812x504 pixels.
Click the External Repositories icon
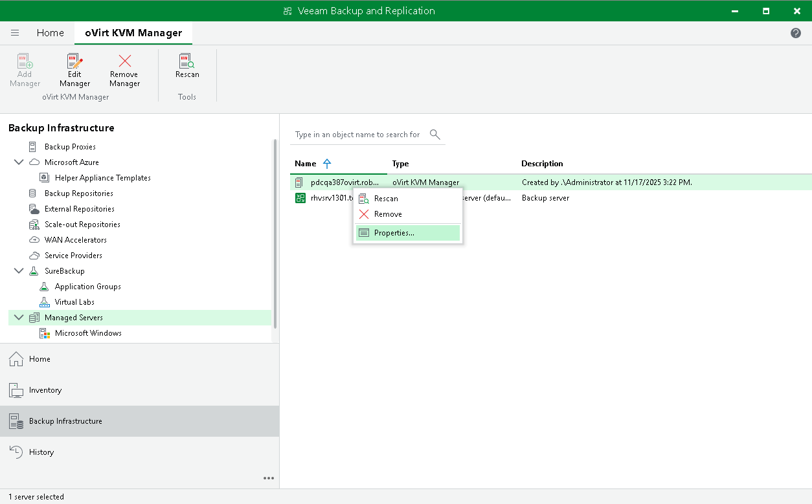34,209
